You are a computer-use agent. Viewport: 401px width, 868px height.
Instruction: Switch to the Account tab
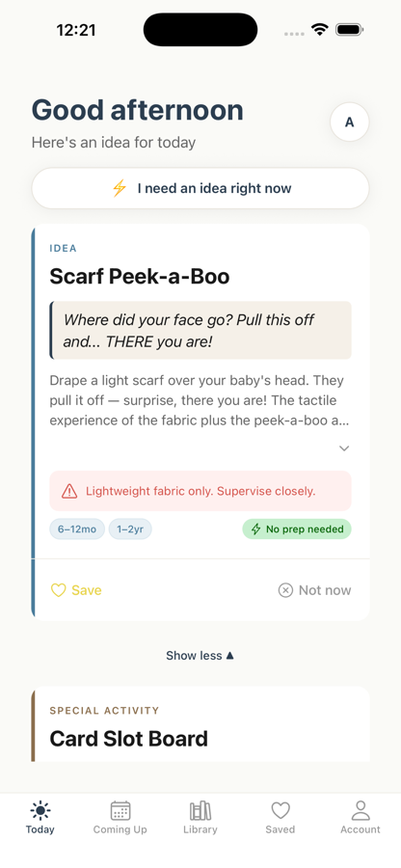tap(361, 818)
